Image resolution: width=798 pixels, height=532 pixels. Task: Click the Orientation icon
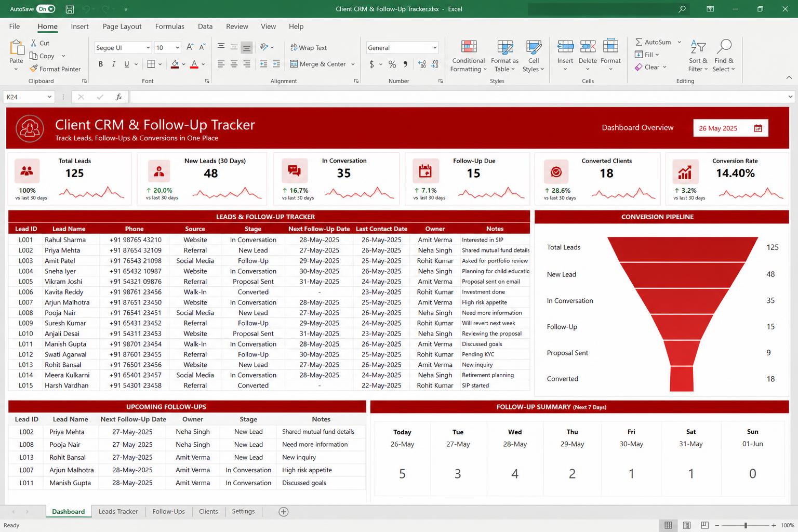click(x=264, y=47)
